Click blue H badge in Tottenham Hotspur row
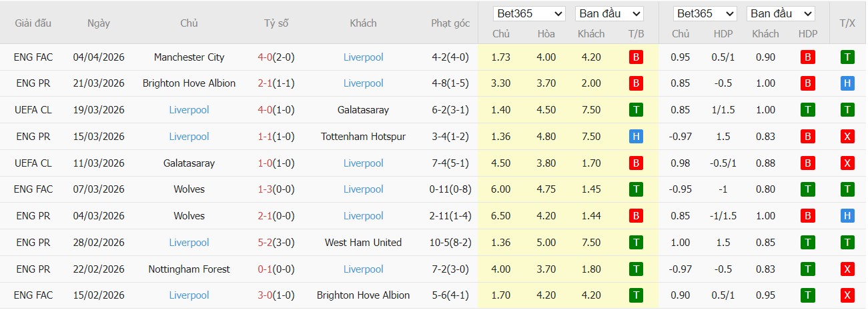 (x=636, y=137)
